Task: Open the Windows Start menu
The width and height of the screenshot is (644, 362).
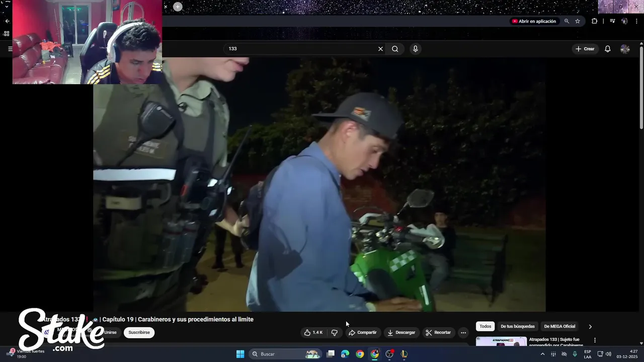Action: tap(240, 354)
